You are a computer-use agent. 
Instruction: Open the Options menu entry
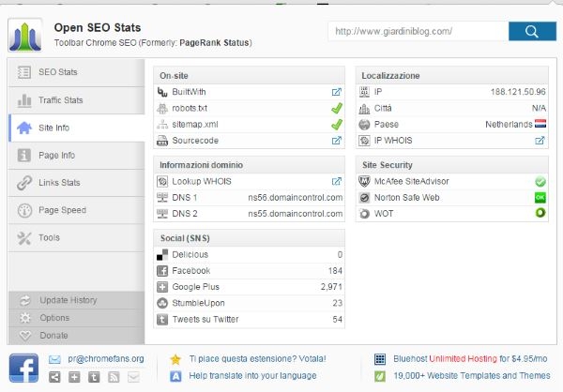point(77,318)
